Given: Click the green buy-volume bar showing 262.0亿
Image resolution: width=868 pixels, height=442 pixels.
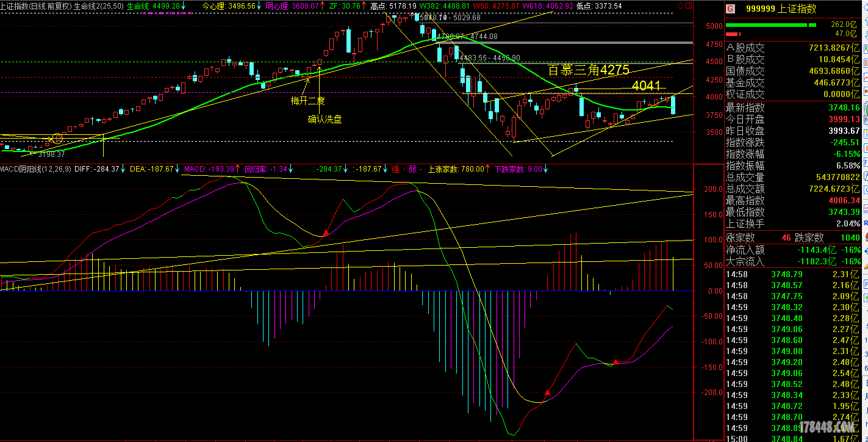Looking at the screenshot, I should pos(771,25).
